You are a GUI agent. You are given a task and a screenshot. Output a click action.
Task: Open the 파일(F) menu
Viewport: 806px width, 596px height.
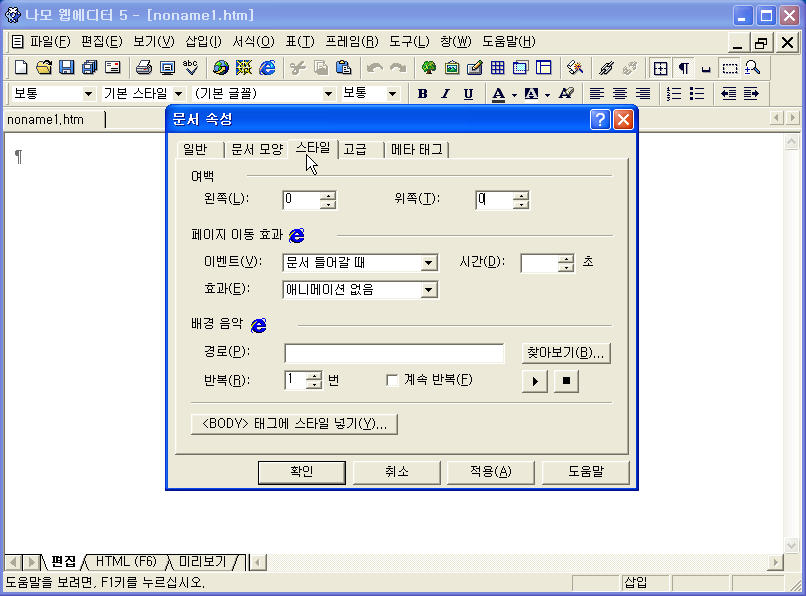(50, 42)
